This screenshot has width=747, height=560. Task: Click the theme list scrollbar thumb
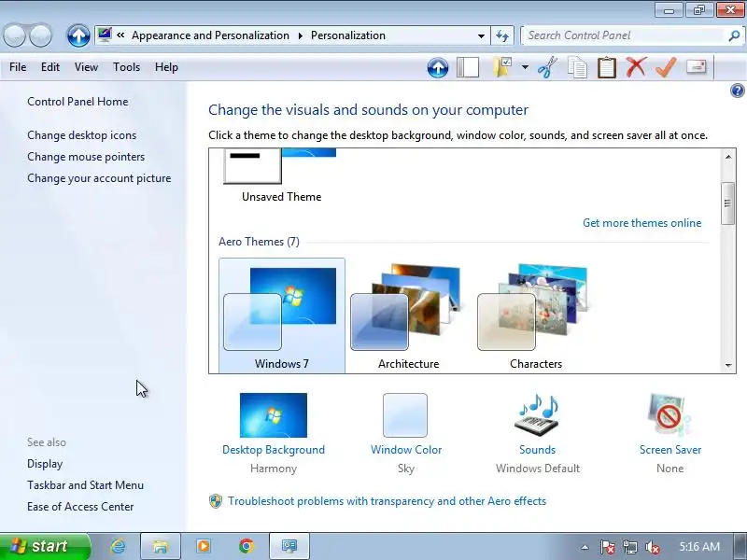728,203
